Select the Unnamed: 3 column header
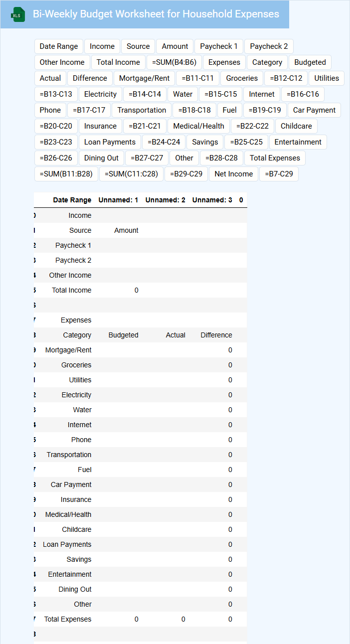 point(212,200)
